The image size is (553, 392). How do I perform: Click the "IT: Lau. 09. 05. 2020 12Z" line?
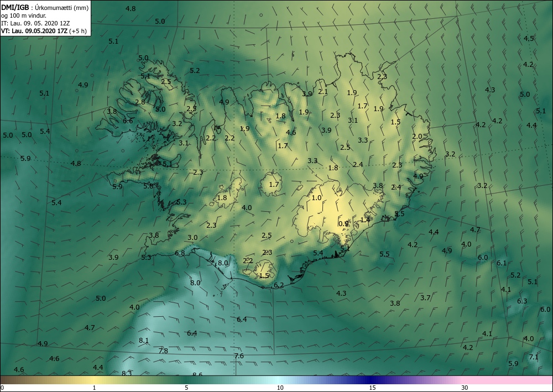[x=35, y=23]
